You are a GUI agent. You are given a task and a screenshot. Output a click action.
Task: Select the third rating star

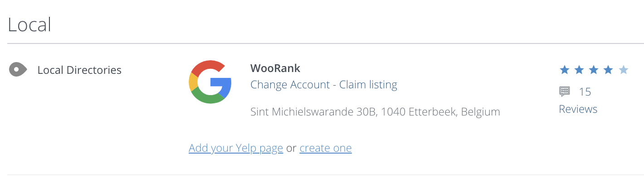click(594, 70)
